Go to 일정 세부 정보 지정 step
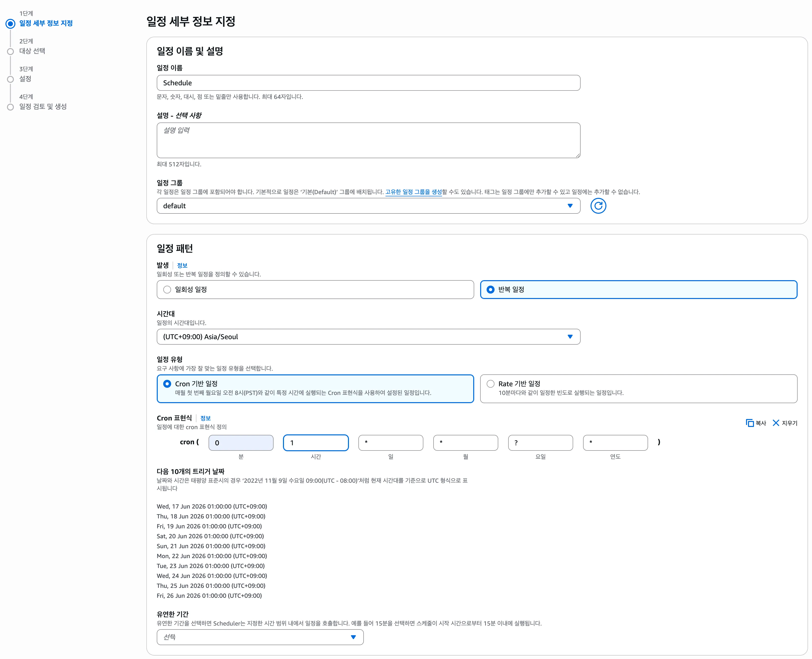The image size is (812, 659). pos(46,23)
